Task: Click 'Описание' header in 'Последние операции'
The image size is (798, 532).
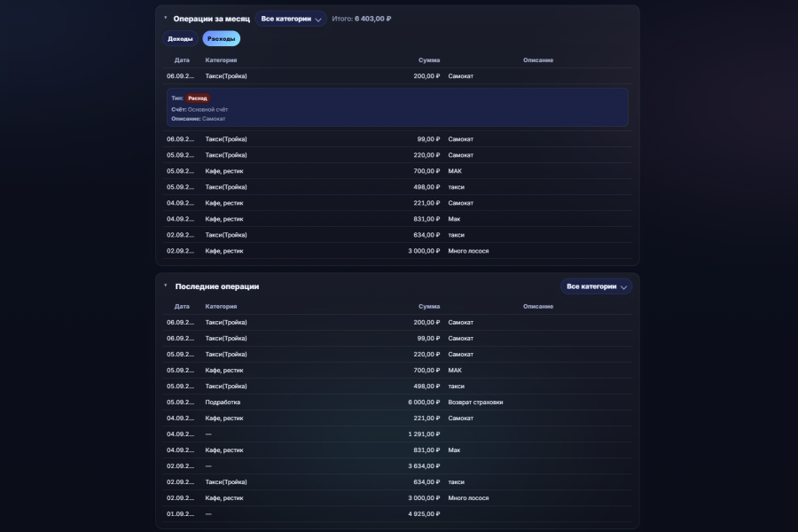Action: 538,307
